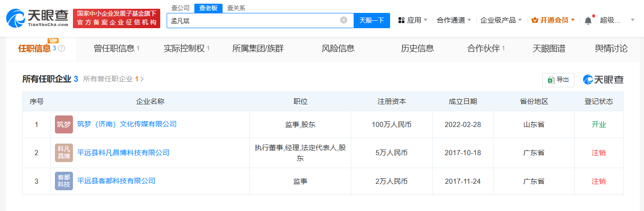Click the notification bell icon
644x211 pixels.
588,20
